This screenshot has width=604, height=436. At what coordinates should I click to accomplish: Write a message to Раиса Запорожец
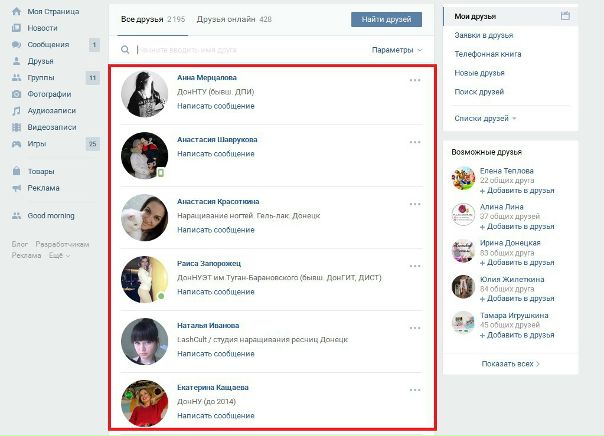(216, 292)
